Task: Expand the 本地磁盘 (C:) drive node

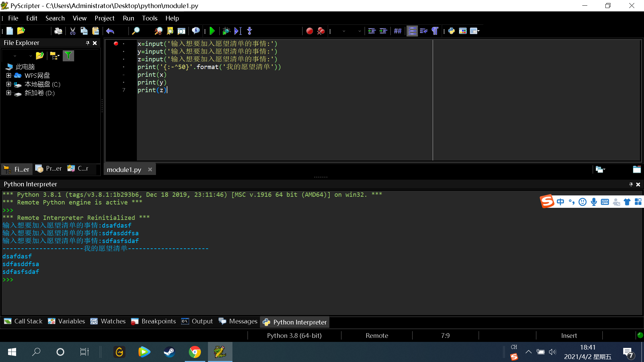Action: pyautogui.click(x=9, y=84)
